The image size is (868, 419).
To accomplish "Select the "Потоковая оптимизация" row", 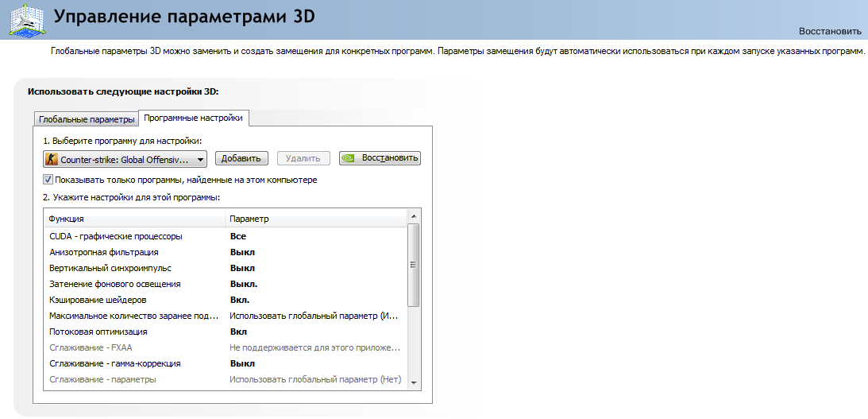I will [226, 332].
